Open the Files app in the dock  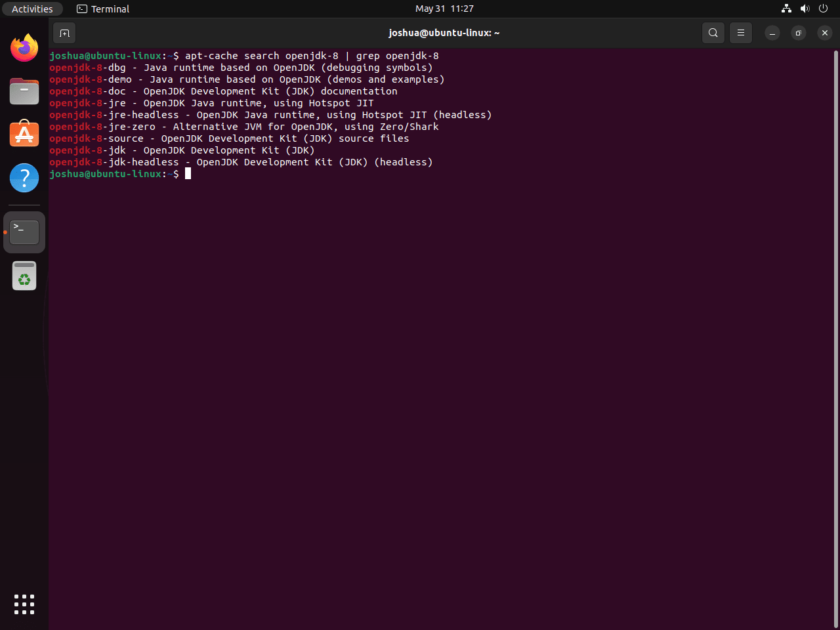[x=24, y=91]
